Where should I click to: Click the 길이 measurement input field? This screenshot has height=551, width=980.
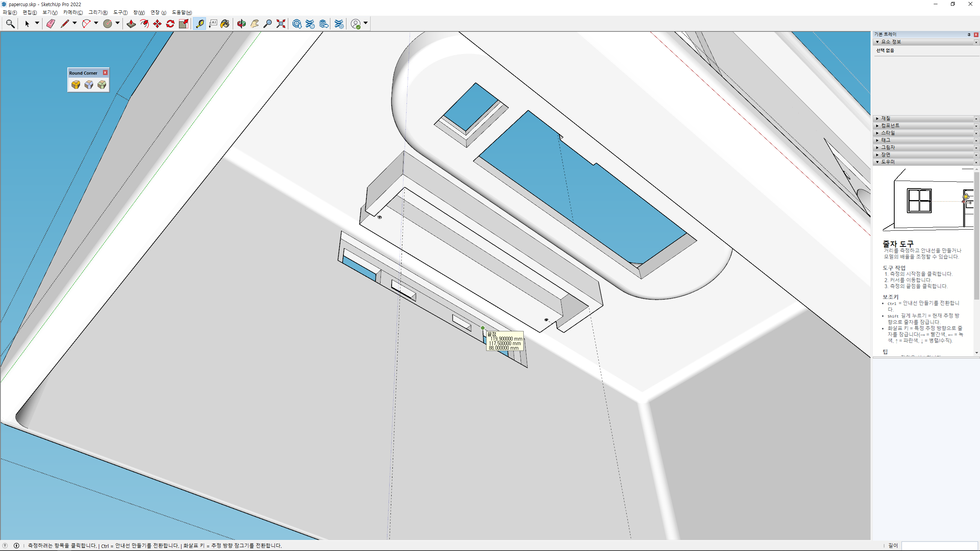pos(939,545)
